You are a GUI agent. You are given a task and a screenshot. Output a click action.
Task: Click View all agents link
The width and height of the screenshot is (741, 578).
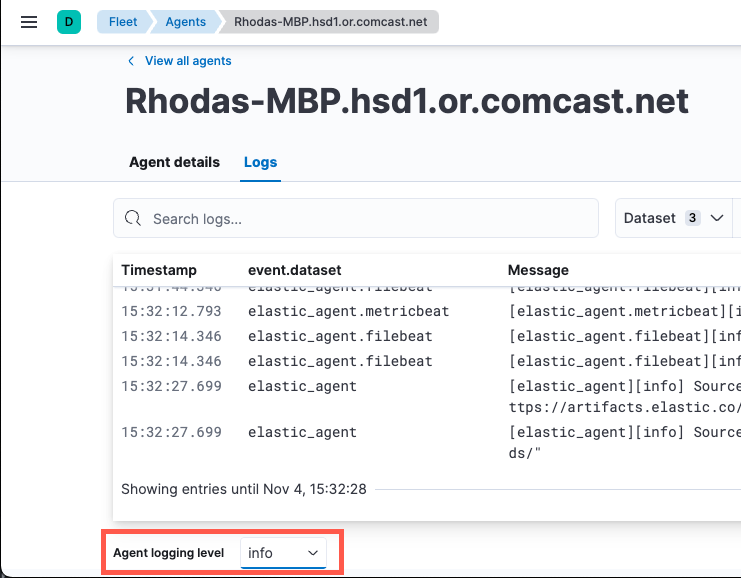[x=188, y=61]
